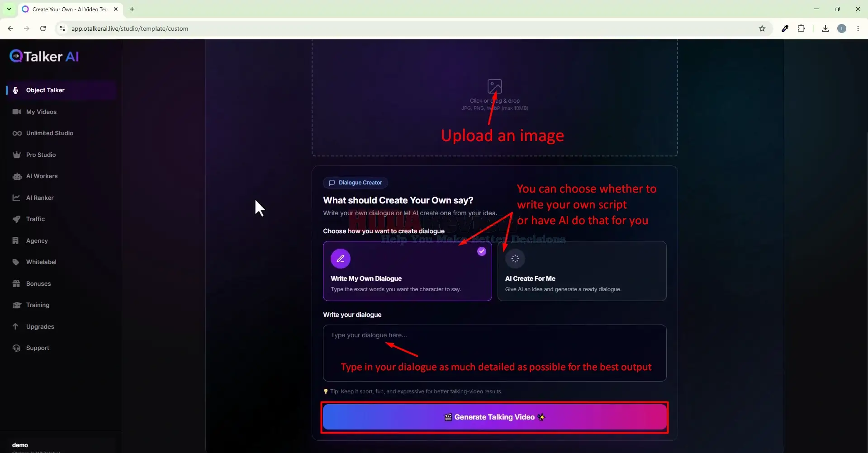Click the purple pencil icon in dialogue card
The height and width of the screenshot is (453, 868).
point(341,259)
